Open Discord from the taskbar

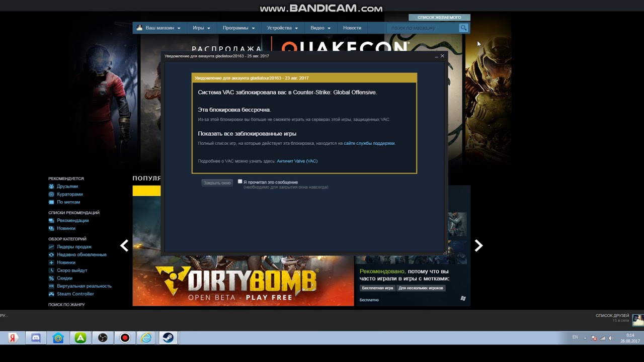(36, 338)
